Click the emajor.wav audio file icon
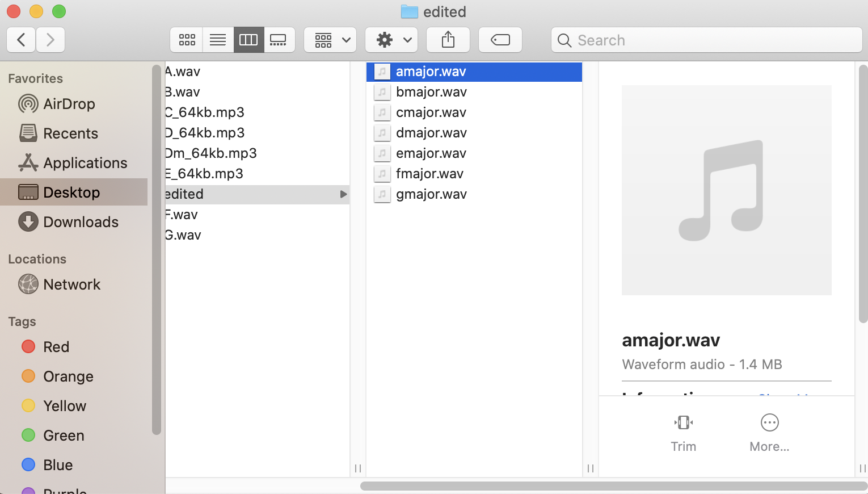Image resolution: width=868 pixels, height=494 pixels. pyautogui.click(x=382, y=153)
